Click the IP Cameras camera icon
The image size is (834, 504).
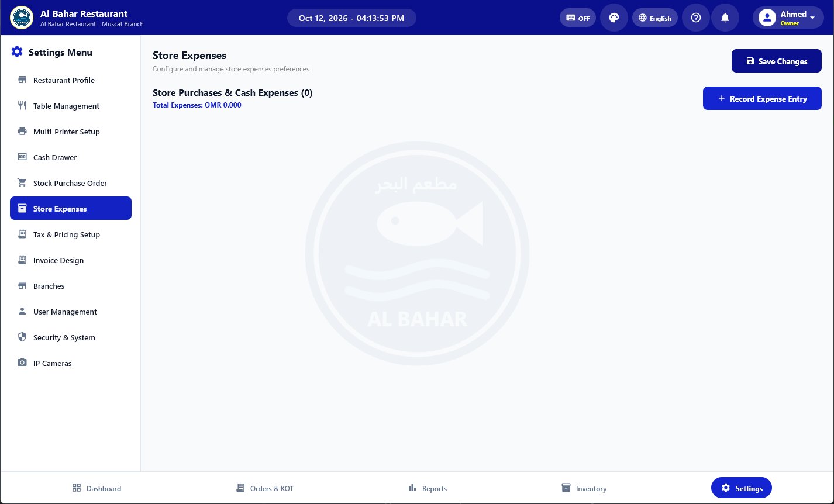point(22,363)
